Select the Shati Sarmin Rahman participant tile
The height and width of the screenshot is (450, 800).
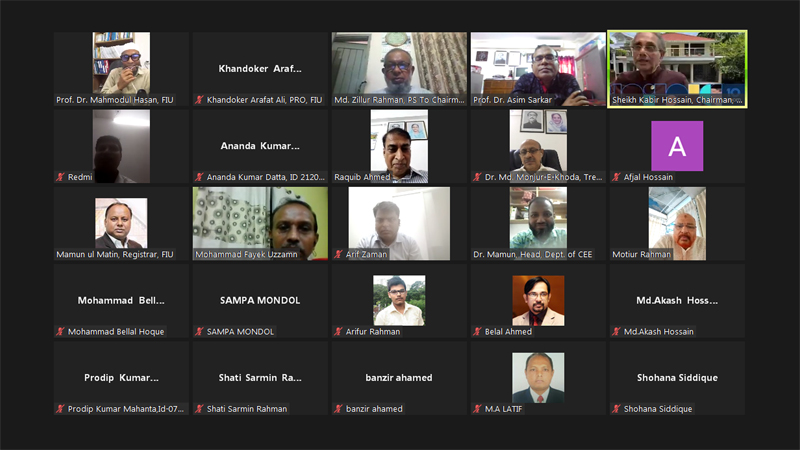[260, 378]
